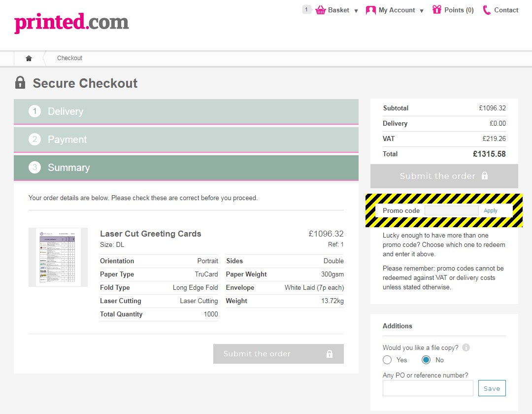Apply the promo code
The height and width of the screenshot is (414, 532).
click(491, 210)
